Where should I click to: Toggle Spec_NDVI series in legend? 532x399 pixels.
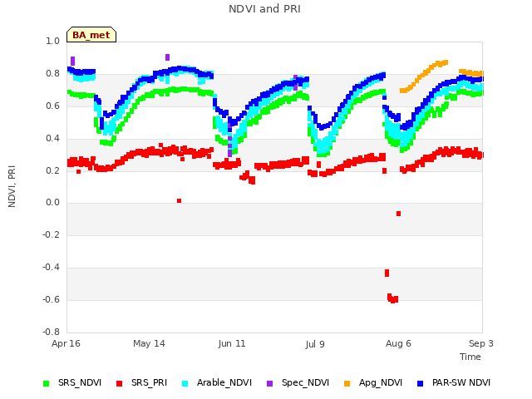click(x=298, y=382)
